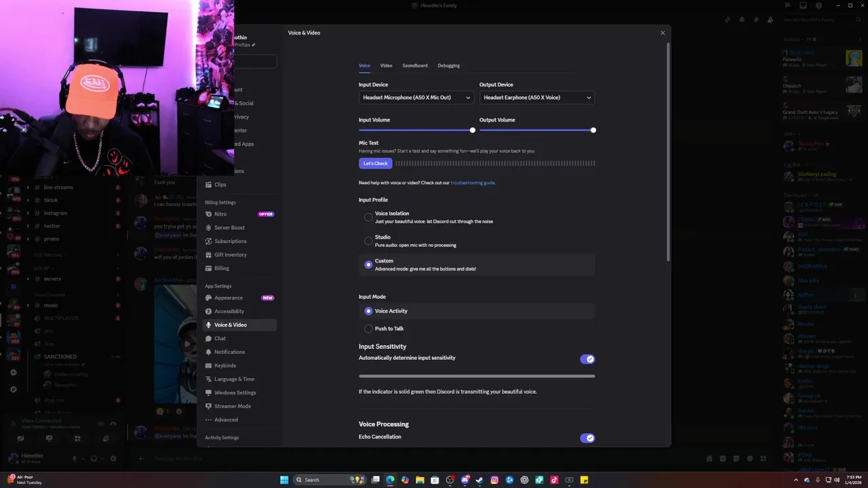The width and height of the screenshot is (868, 488).
Task: Open Accessibility settings
Action: pos(239,311)
